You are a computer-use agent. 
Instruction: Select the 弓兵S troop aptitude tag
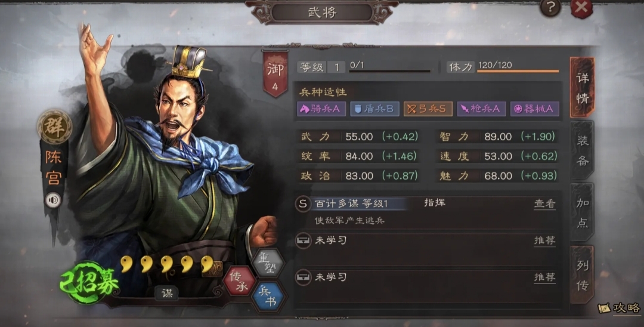point(428,109)
